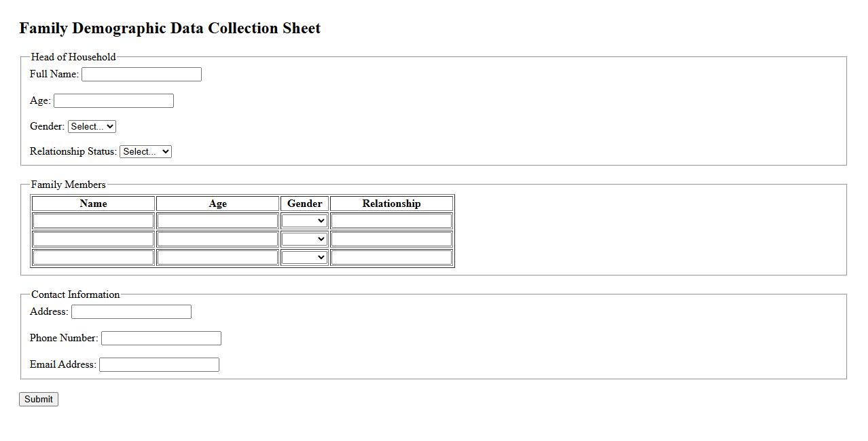This screenshot has height=441, width=868.
Task: Select second row Name field in Family Members
Action: point(93,239)
